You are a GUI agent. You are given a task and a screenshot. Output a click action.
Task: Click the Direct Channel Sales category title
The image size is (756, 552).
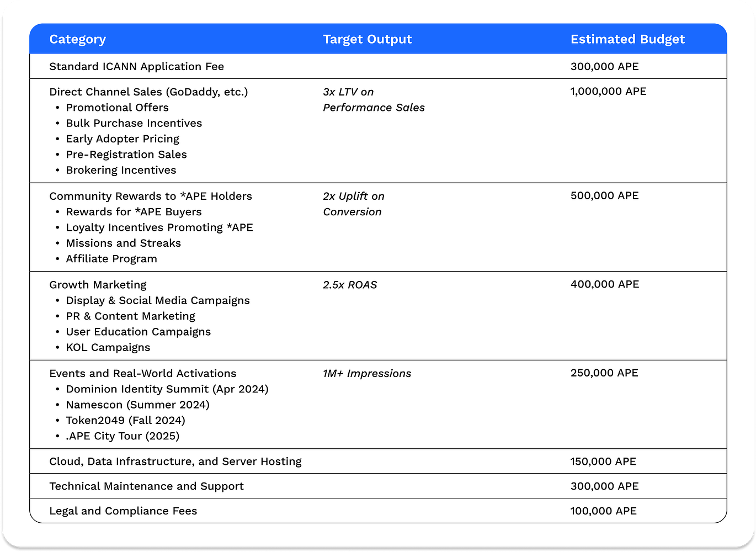tap(148, 92)
